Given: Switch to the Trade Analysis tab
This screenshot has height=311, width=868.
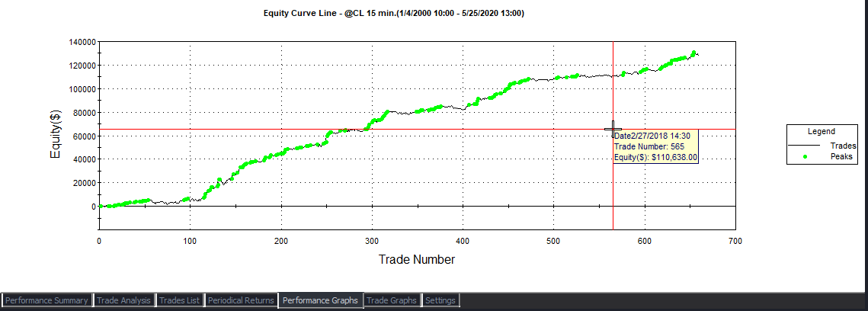Looking at the screenshot, I should point(124,300).
